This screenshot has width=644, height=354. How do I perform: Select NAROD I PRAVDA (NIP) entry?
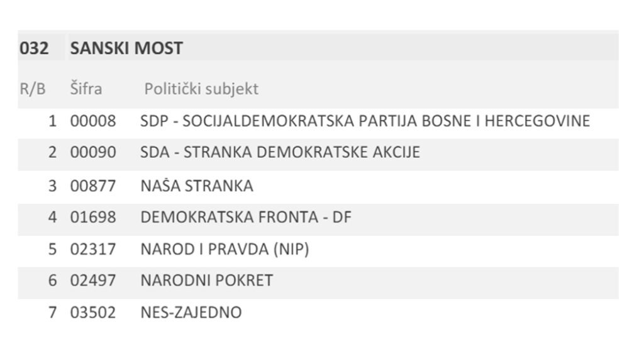pyautogui.click(x=225, y=250)
